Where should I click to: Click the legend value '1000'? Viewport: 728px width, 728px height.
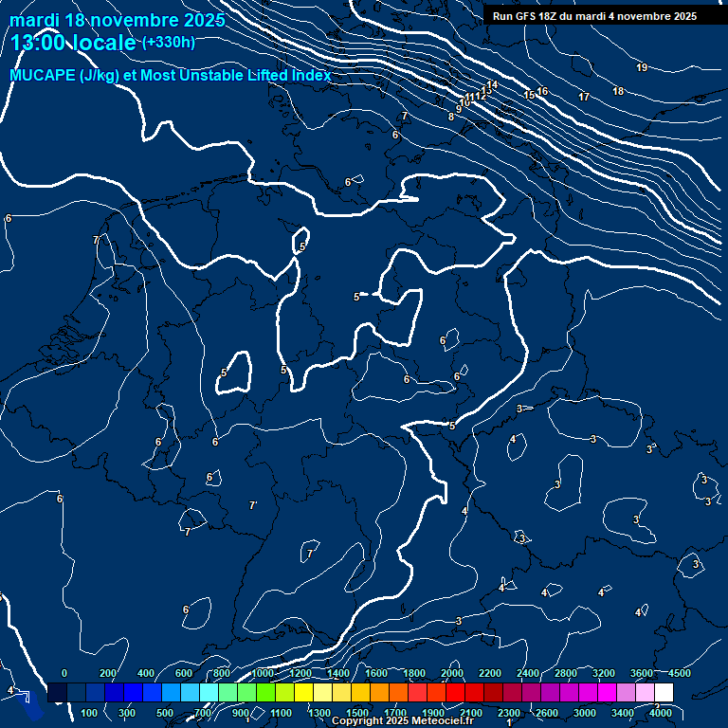click(263, 673)
